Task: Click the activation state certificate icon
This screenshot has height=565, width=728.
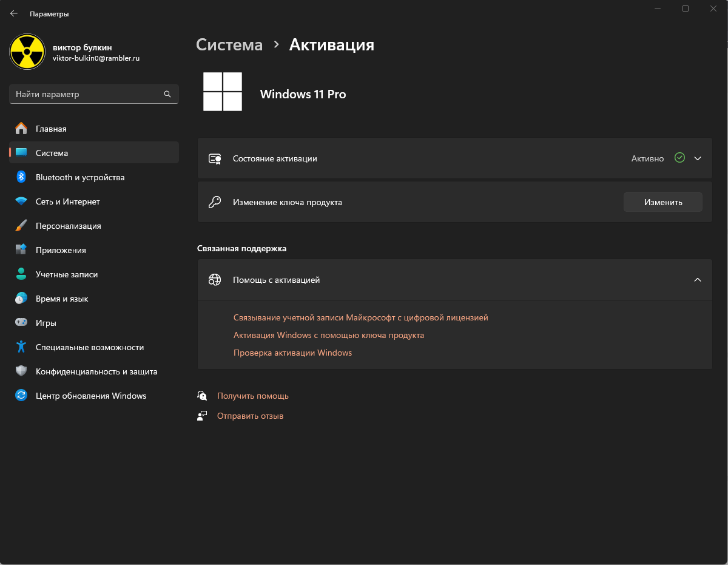Action: (x=215, y=158)
